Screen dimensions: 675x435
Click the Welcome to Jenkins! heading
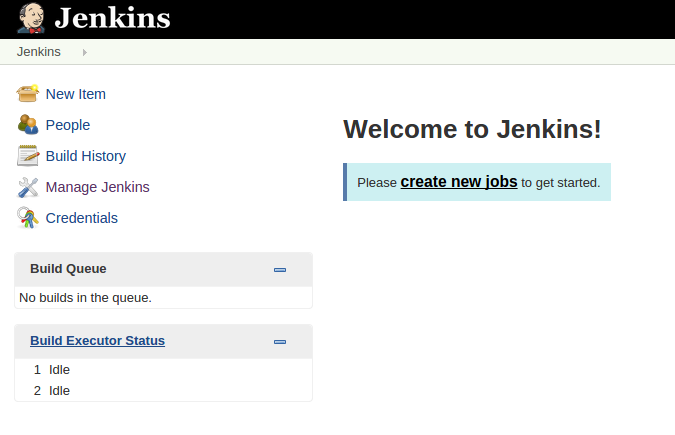pyautogui.click(x=472, y=129)
